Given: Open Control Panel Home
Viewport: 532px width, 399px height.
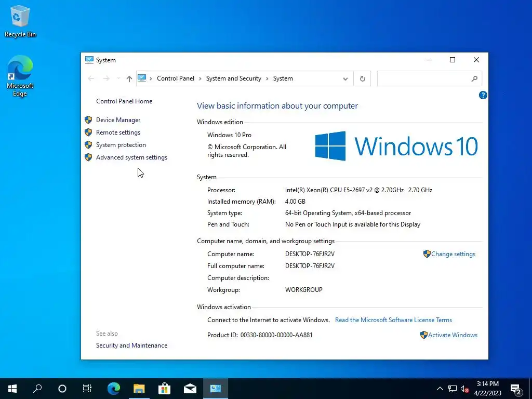Looking at the screenshot, I should pyautogui.click(x=124, y=101).
